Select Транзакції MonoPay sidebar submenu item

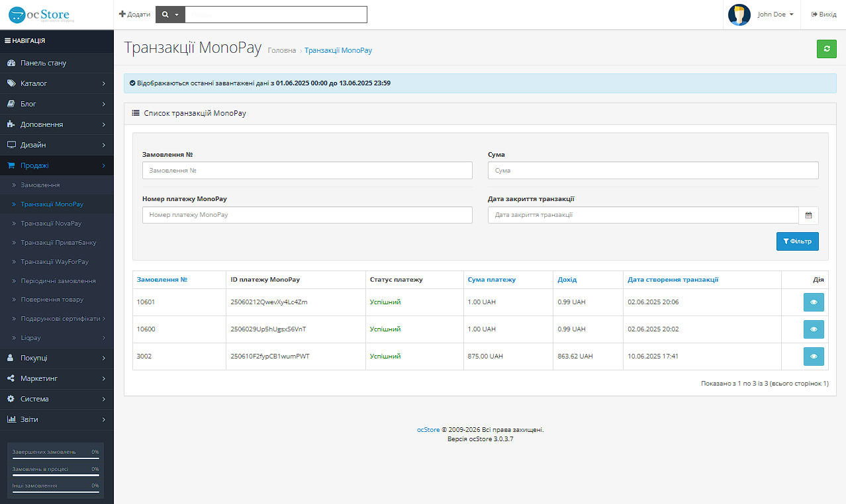(x=57, y=204)
